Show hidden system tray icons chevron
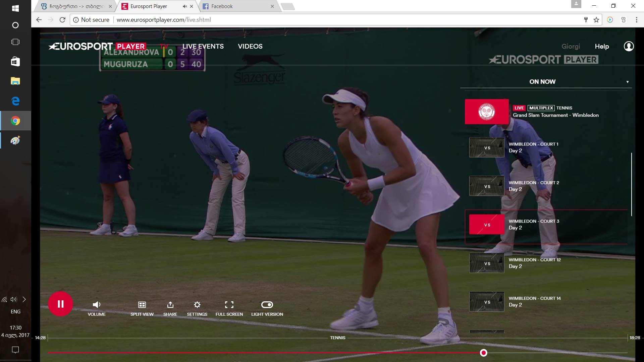 pyautogui.click(x=24, y=299)
